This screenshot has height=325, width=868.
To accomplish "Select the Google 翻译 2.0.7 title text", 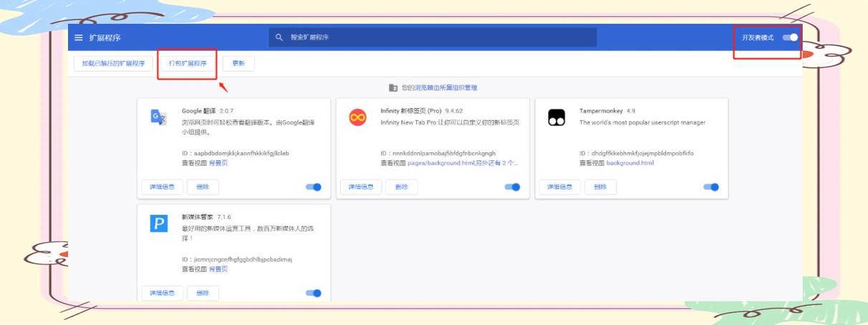I will [208, 111].
